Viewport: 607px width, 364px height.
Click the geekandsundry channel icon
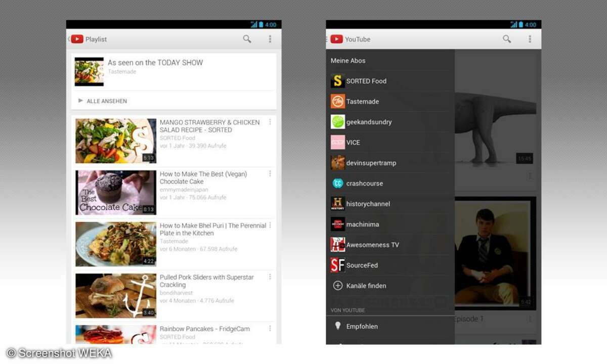[338, 122]
